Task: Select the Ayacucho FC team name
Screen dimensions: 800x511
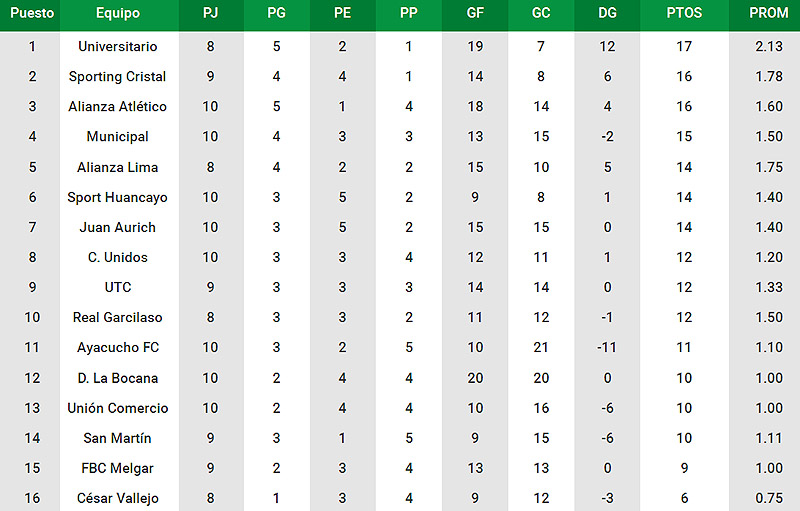Action: point(118,347)
